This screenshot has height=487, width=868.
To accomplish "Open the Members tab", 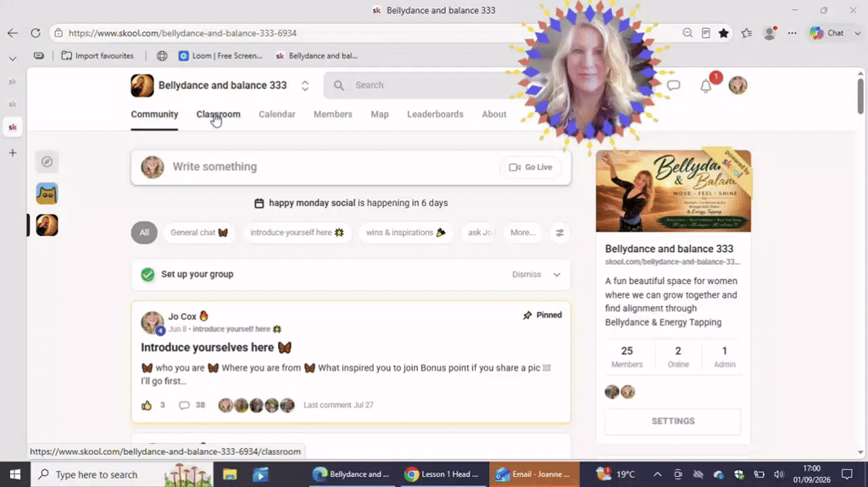I will [332, 115].
